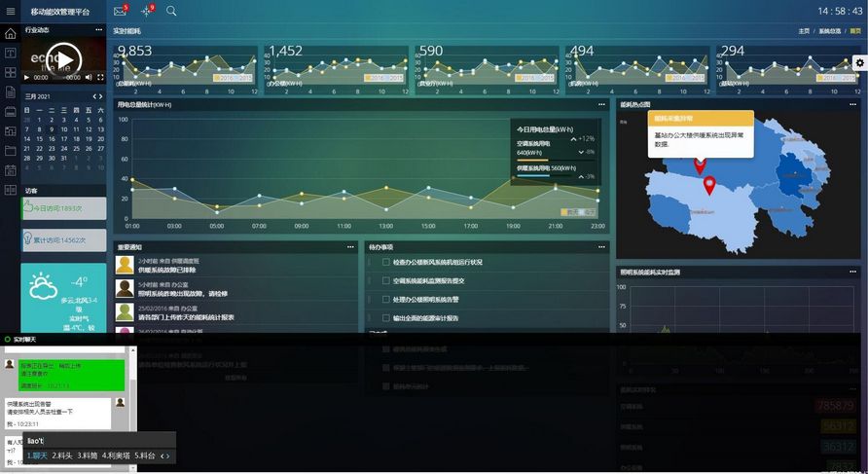Open the text box sidebar icon
Screen dimensions: 868x474
click(10, 54)
